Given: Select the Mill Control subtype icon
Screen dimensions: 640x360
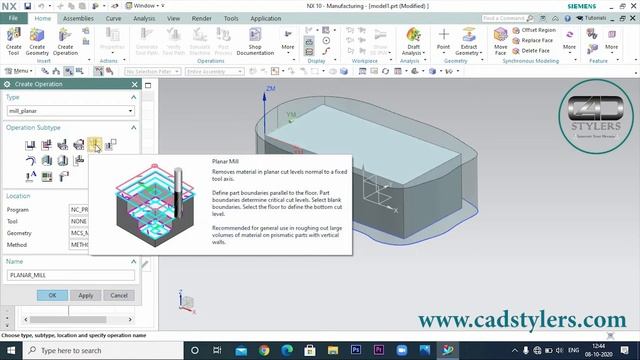Looking at the screenshot, I should click(47, 176).
